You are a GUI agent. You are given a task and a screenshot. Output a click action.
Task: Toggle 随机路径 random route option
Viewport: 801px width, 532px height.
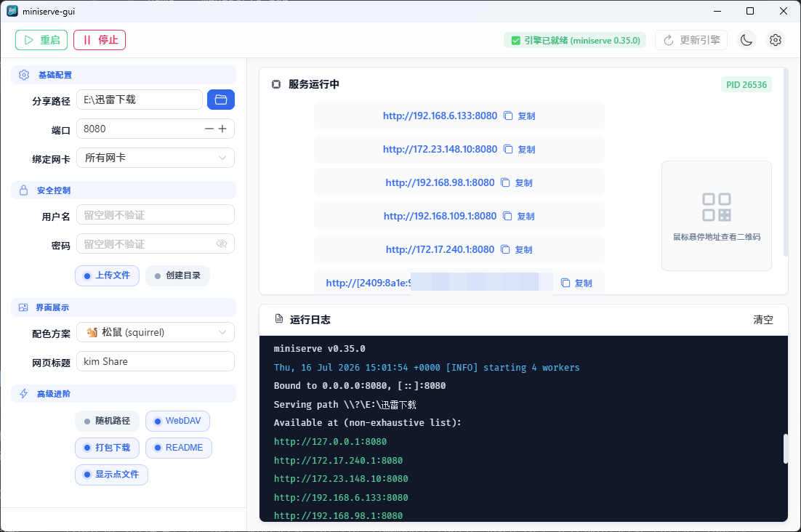(108, 421)
